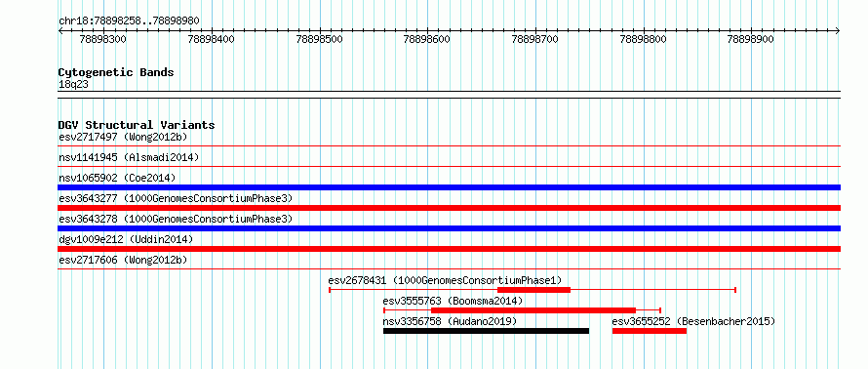Click ruler position 78898900
This screenshot has width=868, height=369.
(x=751, y=39)
